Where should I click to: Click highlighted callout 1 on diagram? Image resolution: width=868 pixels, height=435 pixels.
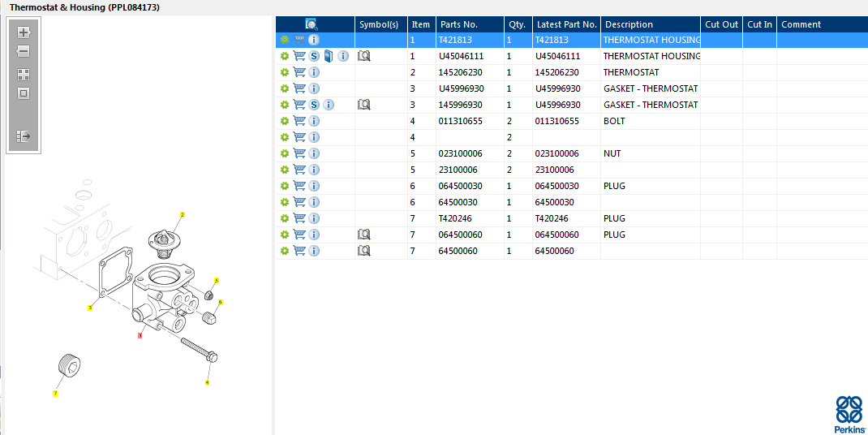(x=140, y=335)
